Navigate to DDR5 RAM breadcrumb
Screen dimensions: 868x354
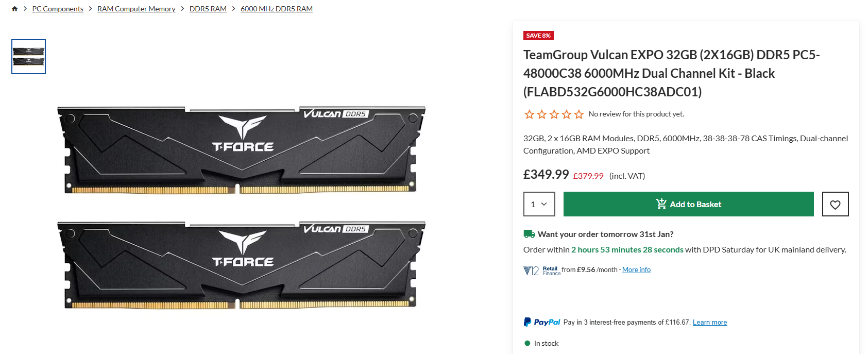point(208,9)
